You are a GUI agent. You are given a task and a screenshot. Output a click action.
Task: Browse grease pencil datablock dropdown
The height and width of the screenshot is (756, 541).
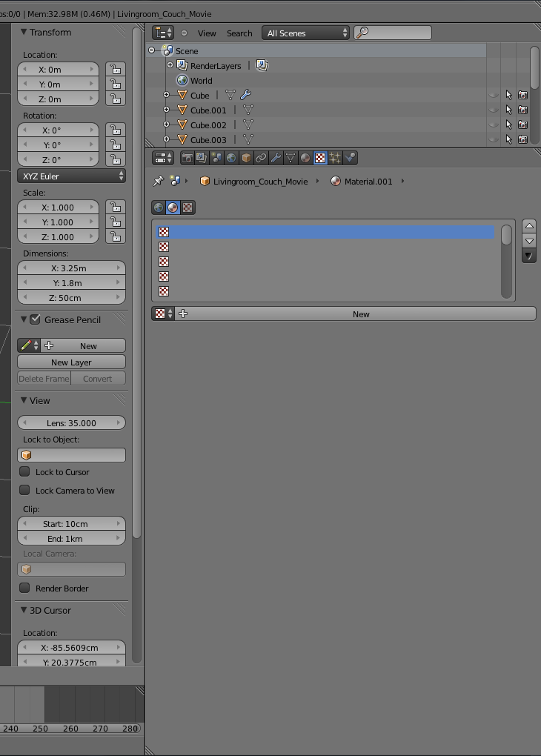click(29, 345)
